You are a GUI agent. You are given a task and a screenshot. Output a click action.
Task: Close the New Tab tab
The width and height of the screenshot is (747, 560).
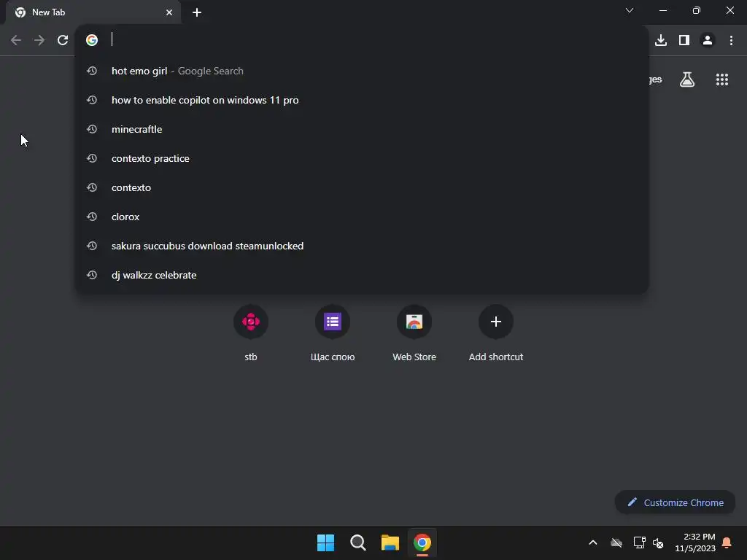[169, 12]
